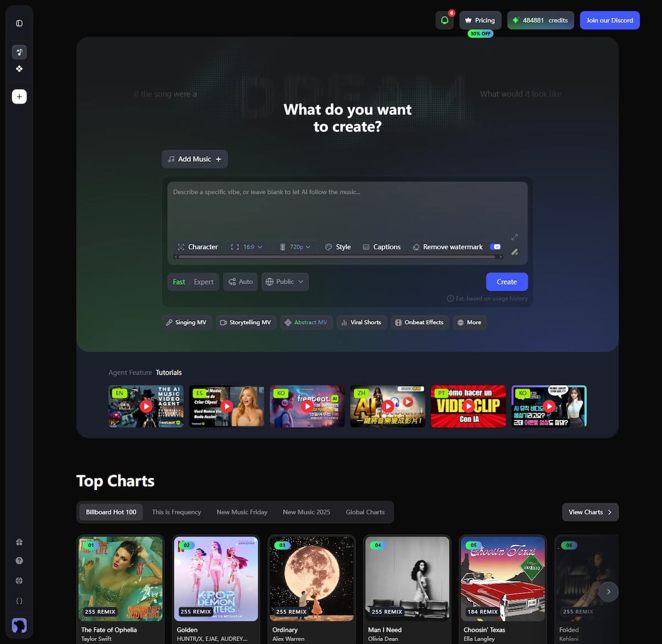Choose the Onbeat Effects template
The width and height of the screenshot is (662, 644).
coord(419,322)
